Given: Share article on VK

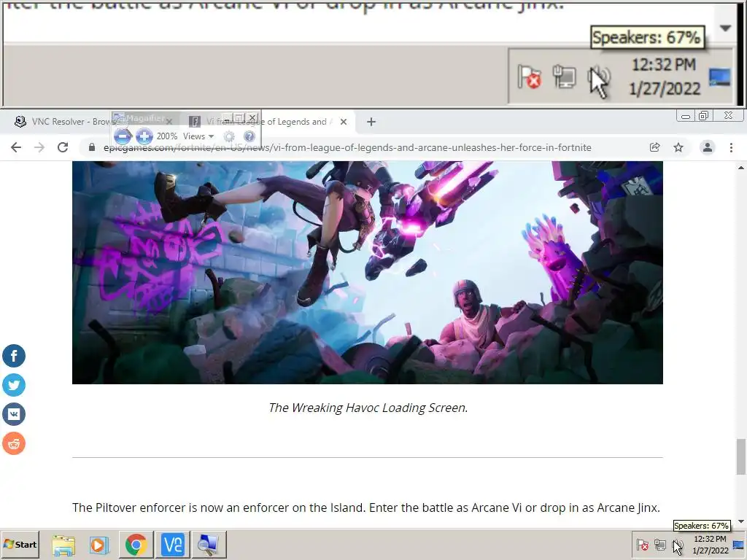Looking at the screenshot, I should 14,414.
